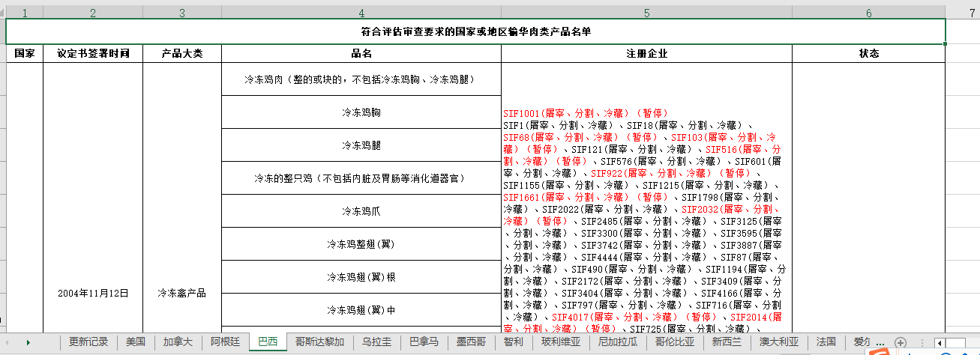
Task: Select the 2004年11月12日 date cell
Action: tap(93, 294)
